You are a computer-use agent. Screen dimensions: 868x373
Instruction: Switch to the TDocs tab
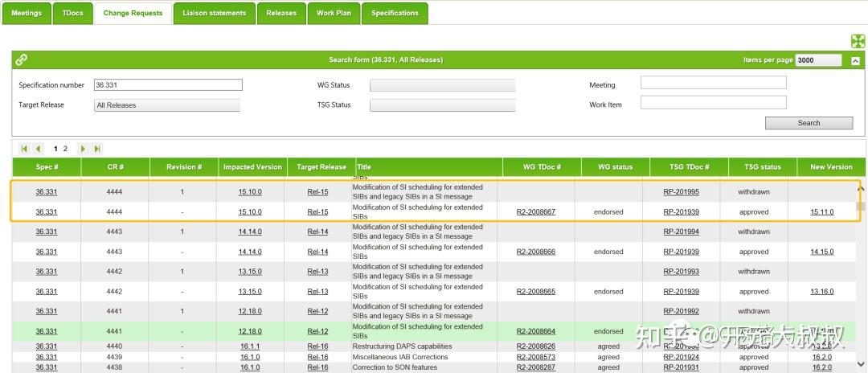[72, 14]
